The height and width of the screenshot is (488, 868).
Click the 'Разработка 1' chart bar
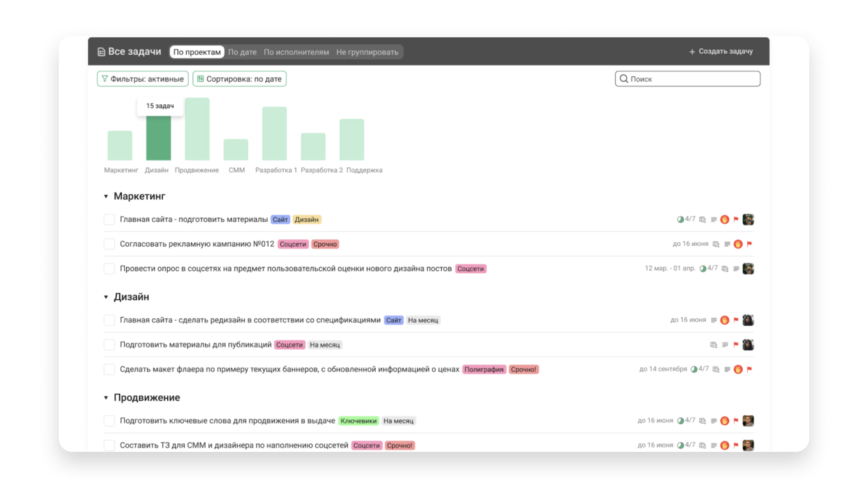coord(274,134)
